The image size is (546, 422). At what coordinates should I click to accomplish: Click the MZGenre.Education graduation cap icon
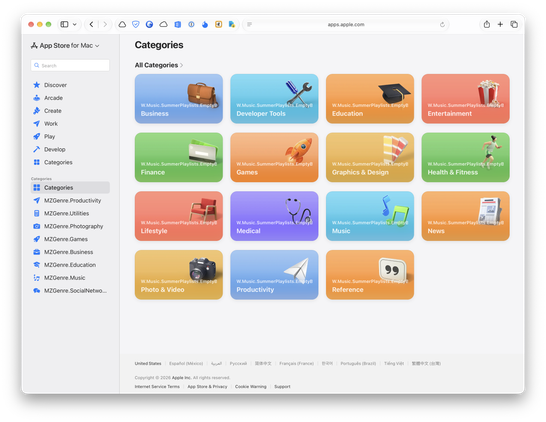pos(37,265)
